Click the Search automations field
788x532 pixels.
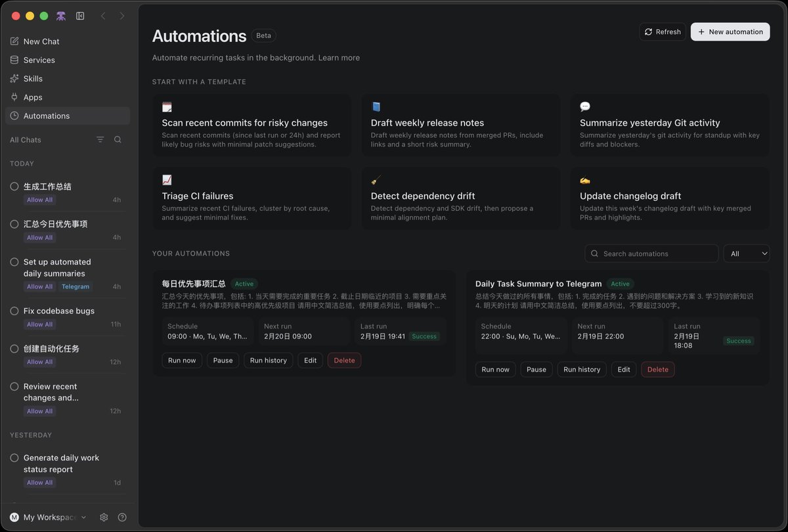pyautogui.click(x=651, y=254)
